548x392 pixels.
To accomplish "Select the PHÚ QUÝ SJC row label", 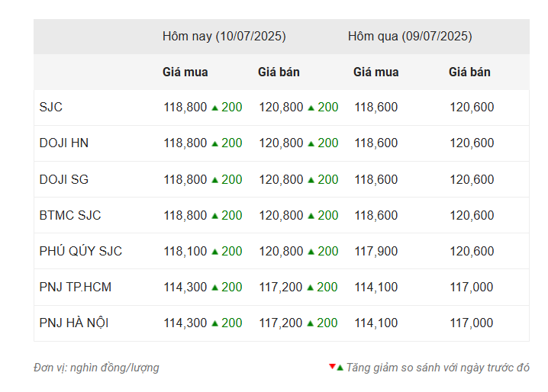I will coord(81,251).
